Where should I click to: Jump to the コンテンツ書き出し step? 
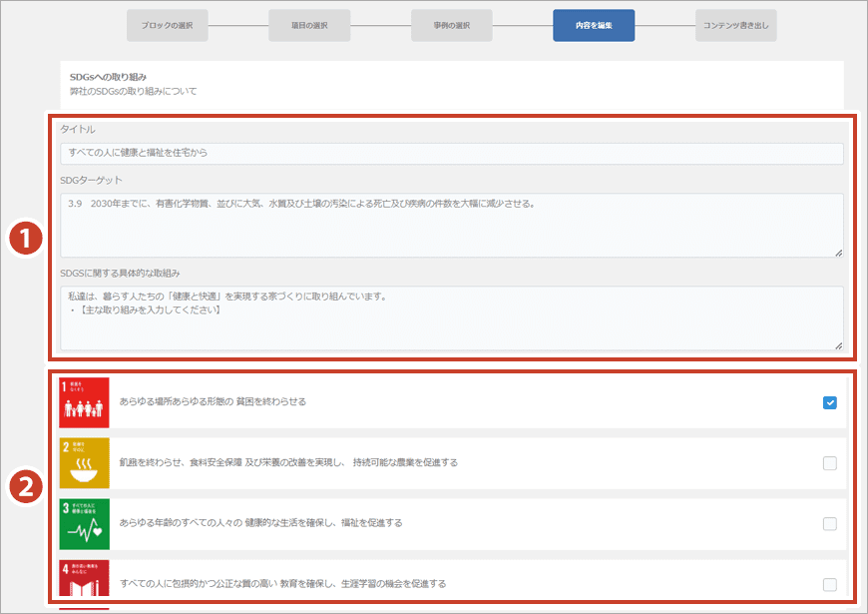point(735,25)
